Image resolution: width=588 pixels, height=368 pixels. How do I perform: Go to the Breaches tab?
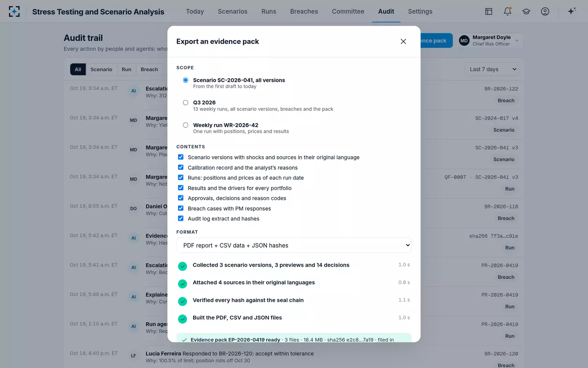tap(304, 11)
